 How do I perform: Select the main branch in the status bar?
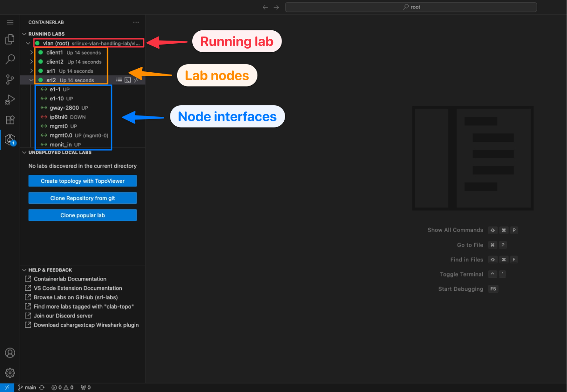coord(27,387)
